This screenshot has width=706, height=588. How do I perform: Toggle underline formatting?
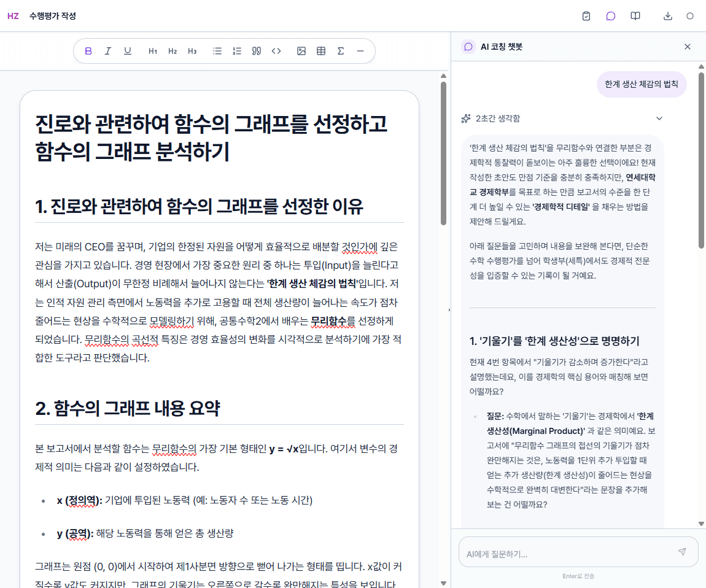point(128,51)
